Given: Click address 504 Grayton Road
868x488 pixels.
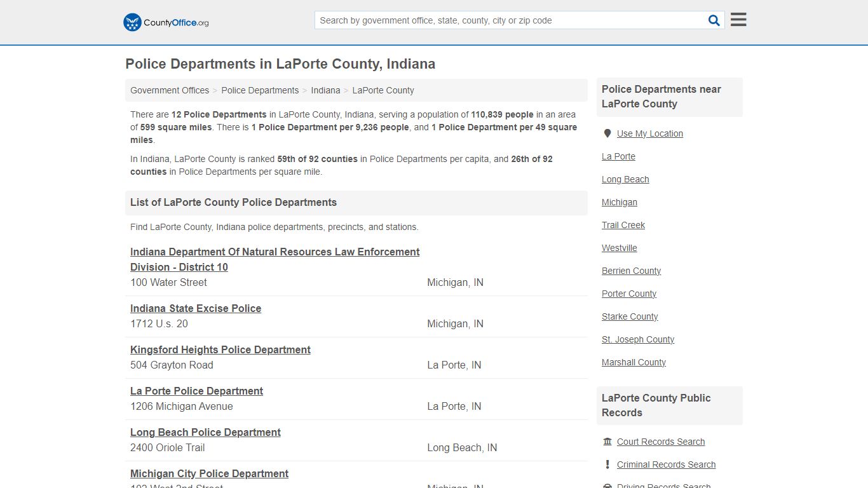Looking at the screenshot, I should point(172,365).
